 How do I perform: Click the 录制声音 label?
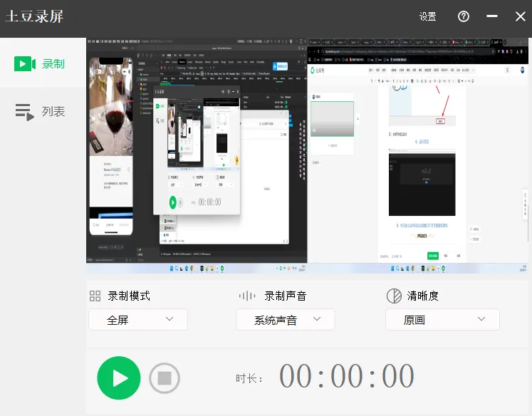click(286, 296)
